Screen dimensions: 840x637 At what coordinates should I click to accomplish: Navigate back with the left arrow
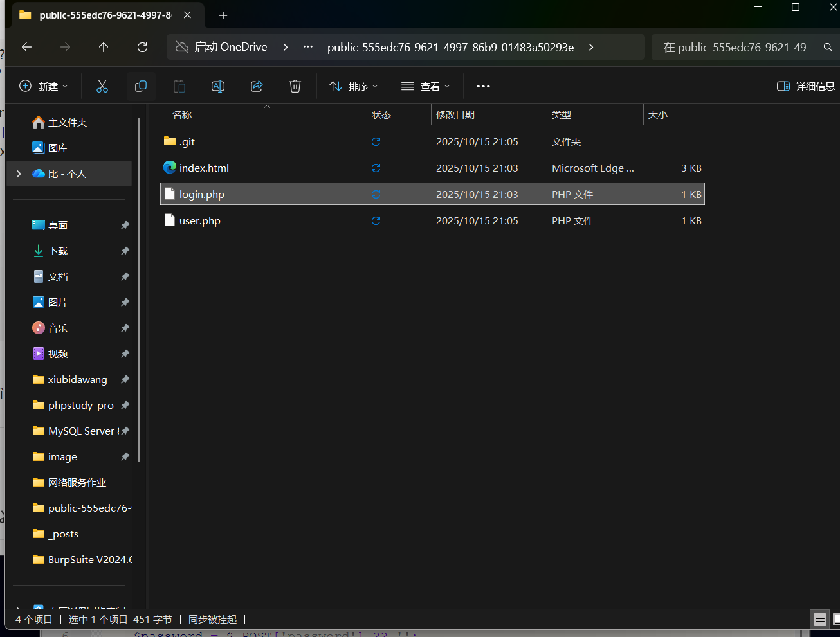tap(26, 47)
